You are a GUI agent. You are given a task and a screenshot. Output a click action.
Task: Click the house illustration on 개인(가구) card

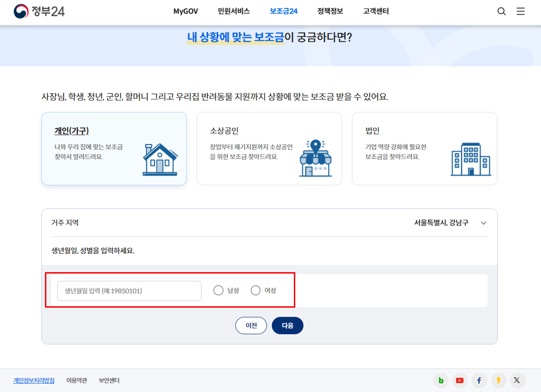click(x=160, y=160)
